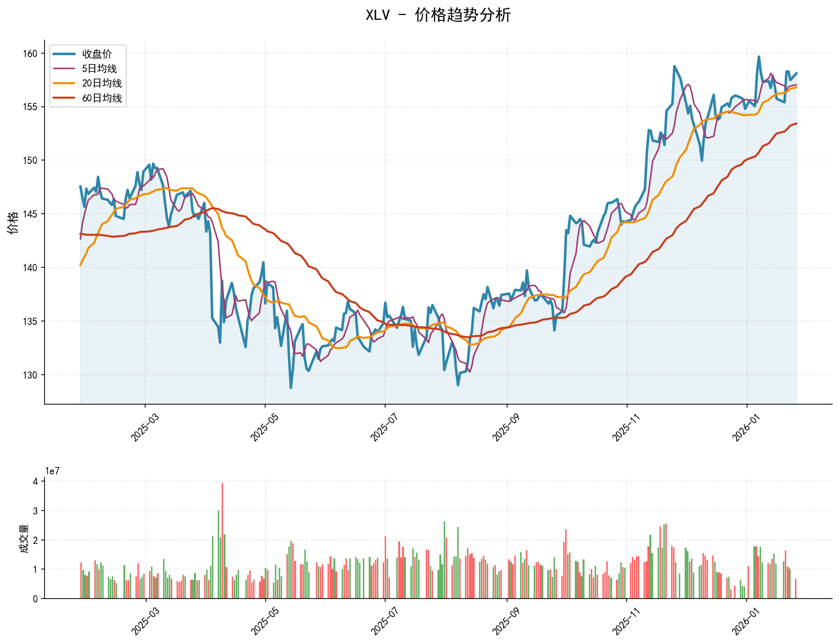Click the 成交量 y-axis label

[x=23, y=539]
